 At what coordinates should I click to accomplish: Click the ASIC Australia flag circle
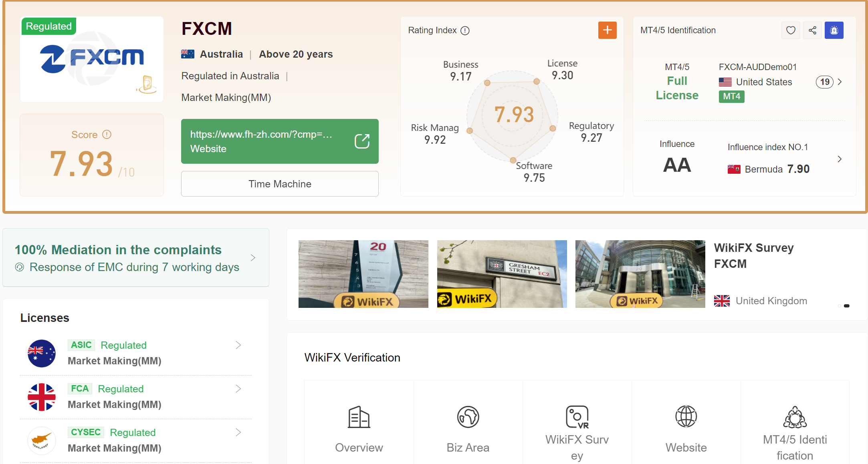click(x=42, y=353)
